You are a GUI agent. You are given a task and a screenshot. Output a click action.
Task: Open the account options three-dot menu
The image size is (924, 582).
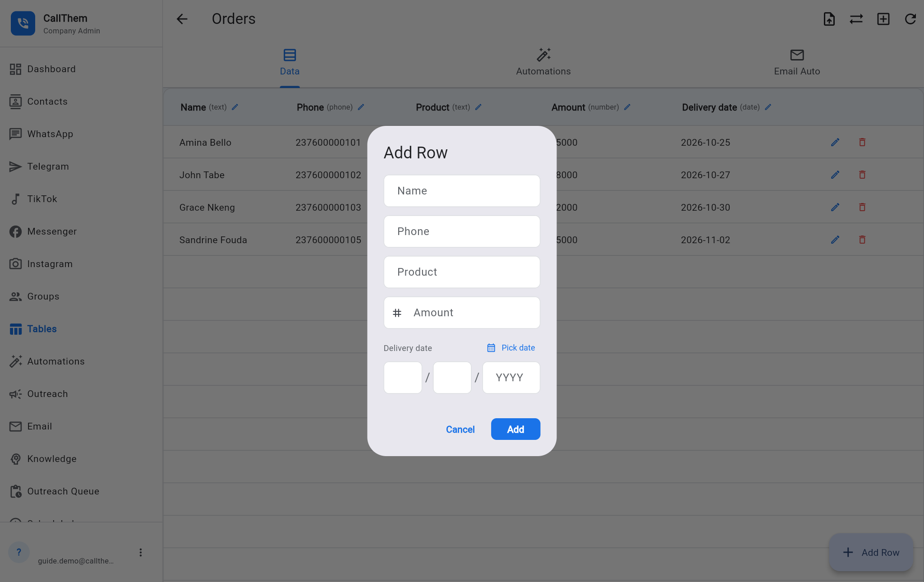(141, 553)
